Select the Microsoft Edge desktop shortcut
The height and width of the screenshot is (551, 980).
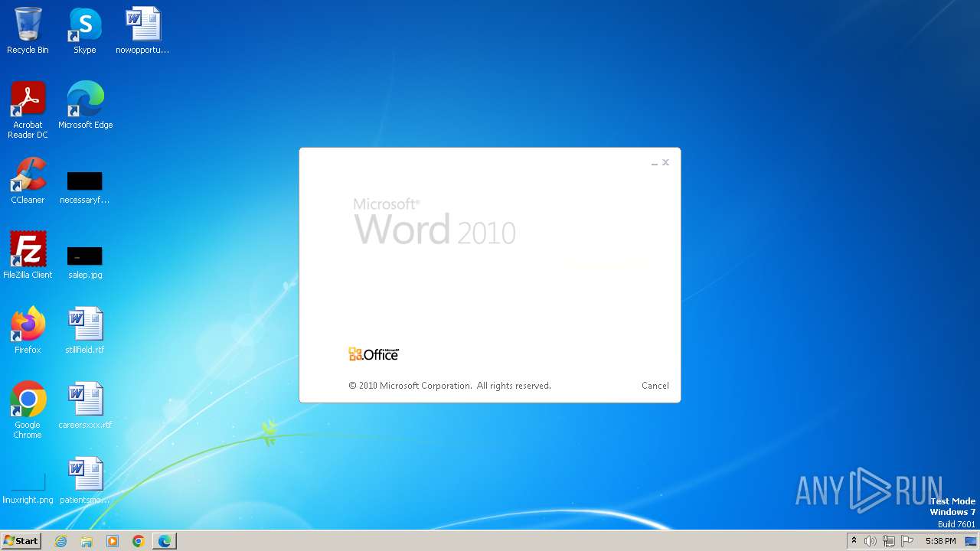[x=85, y=106]
